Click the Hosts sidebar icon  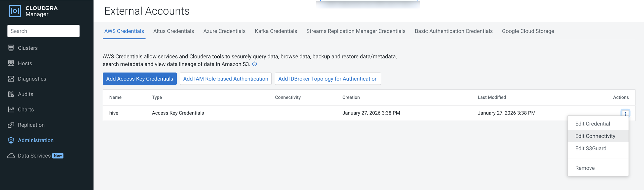(x=11, y=63)
